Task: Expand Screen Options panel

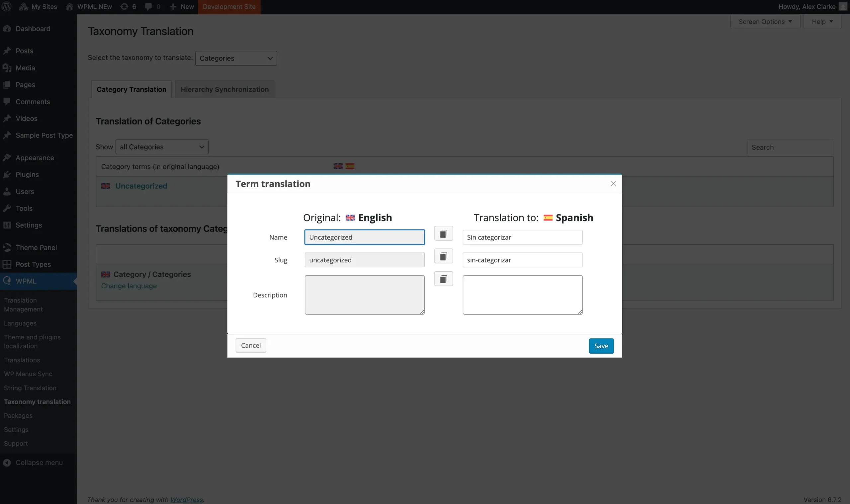Action: click(765, 22)
